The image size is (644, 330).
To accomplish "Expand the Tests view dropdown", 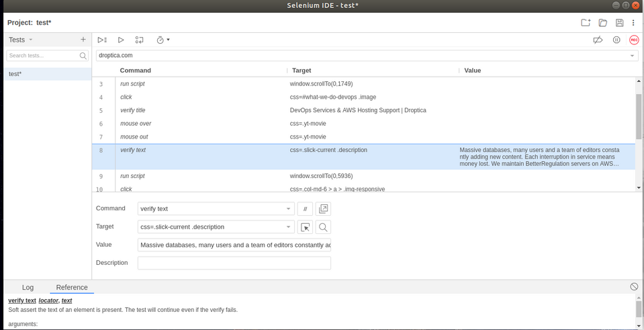I will [x=30, y=40].
